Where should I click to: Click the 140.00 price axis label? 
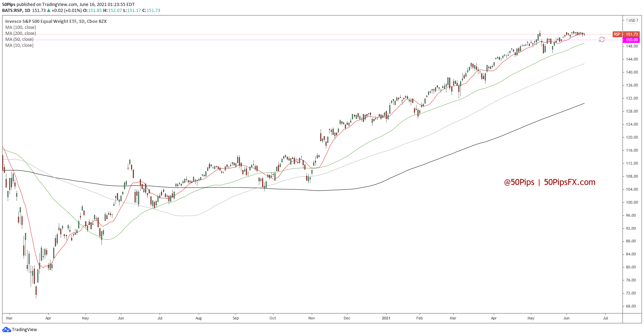(632, 72)
